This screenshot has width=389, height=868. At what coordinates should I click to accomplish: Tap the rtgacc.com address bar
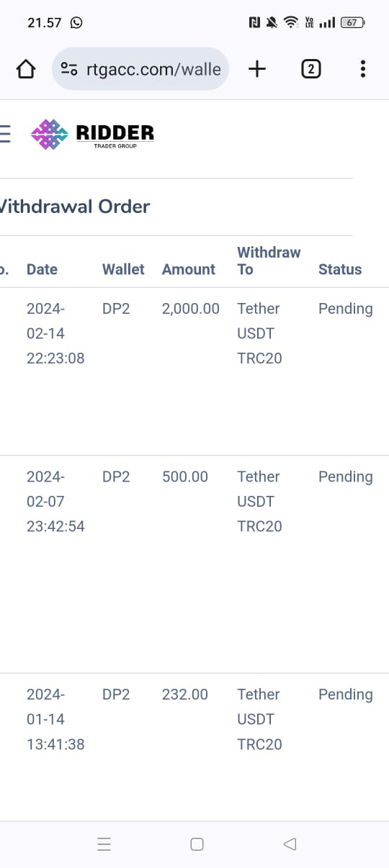click(140, 69)
